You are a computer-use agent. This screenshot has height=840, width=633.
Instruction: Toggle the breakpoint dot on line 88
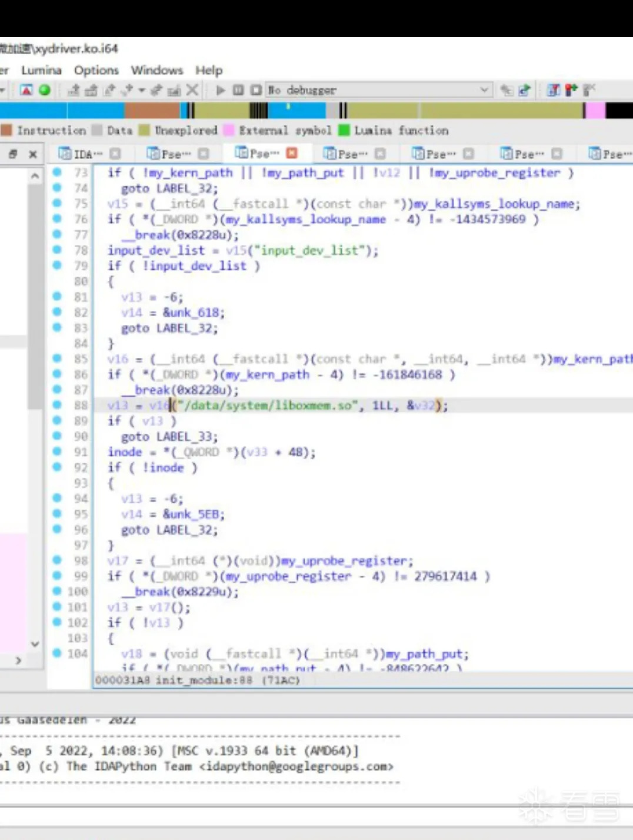click(x=57, y=404)
